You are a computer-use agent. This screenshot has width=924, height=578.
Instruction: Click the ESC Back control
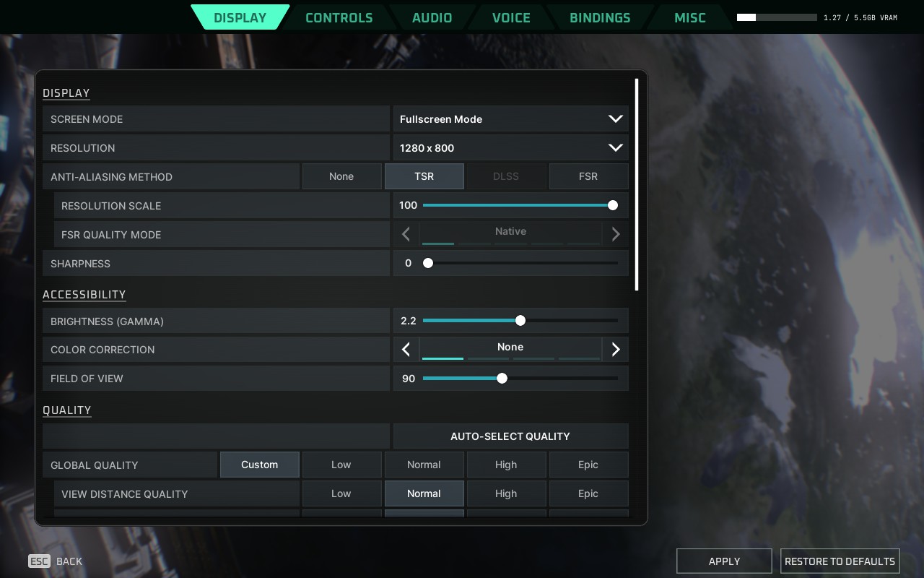click(x=55, y=561)
